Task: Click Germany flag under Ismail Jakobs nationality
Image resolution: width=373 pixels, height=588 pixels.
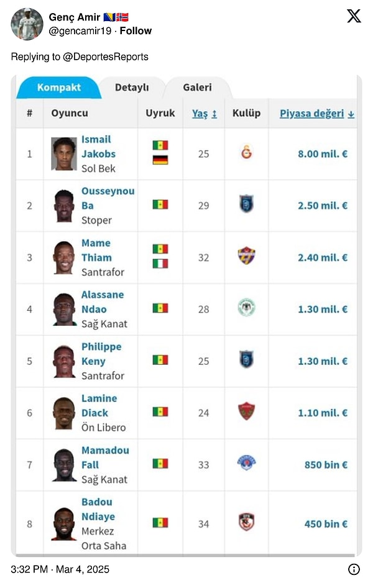Action: [x=160, y=160]
